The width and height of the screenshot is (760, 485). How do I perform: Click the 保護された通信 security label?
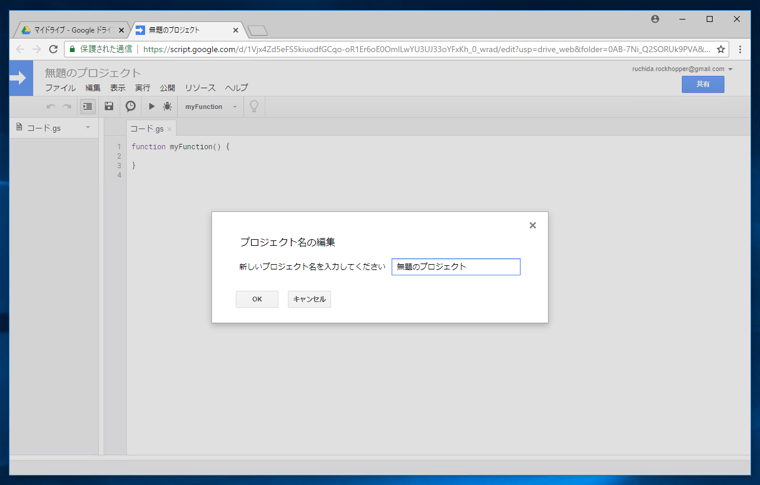[106, 49]
